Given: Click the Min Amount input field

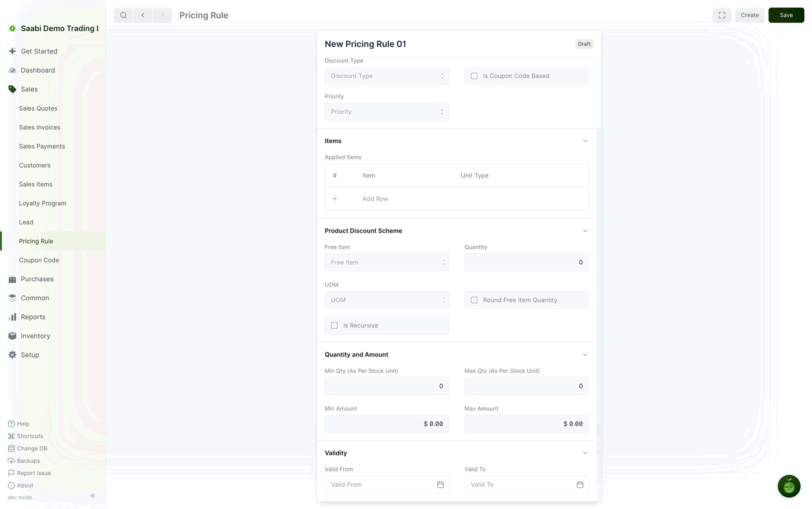Looking at the screenshot, I should tap(387, 424).
